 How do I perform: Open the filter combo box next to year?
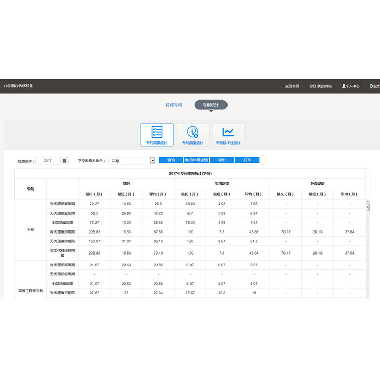pos(132,161)
